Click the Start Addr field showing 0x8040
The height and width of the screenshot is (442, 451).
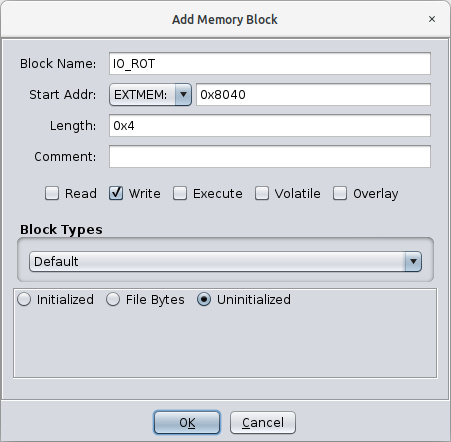[x=313, y=95]
